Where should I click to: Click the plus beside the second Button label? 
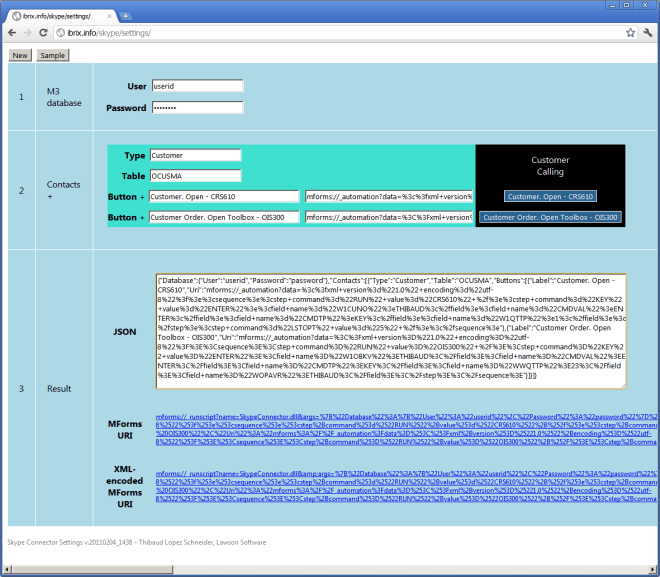[141, 217]
